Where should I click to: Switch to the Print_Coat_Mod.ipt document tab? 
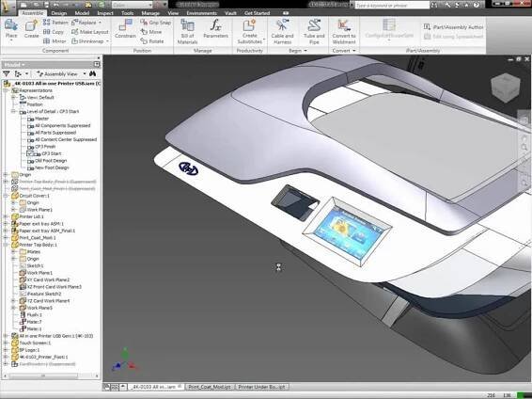[x=209, y=387]
